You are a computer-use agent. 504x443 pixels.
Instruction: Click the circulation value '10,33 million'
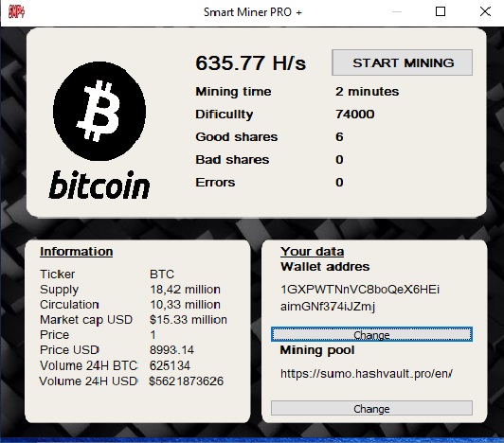185,305
